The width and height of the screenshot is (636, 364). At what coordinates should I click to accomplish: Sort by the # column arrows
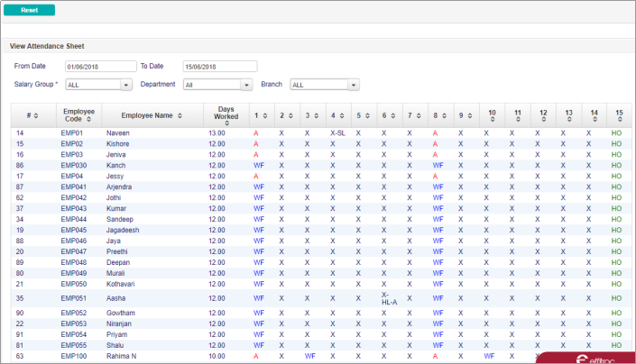[x=36, y=116]
